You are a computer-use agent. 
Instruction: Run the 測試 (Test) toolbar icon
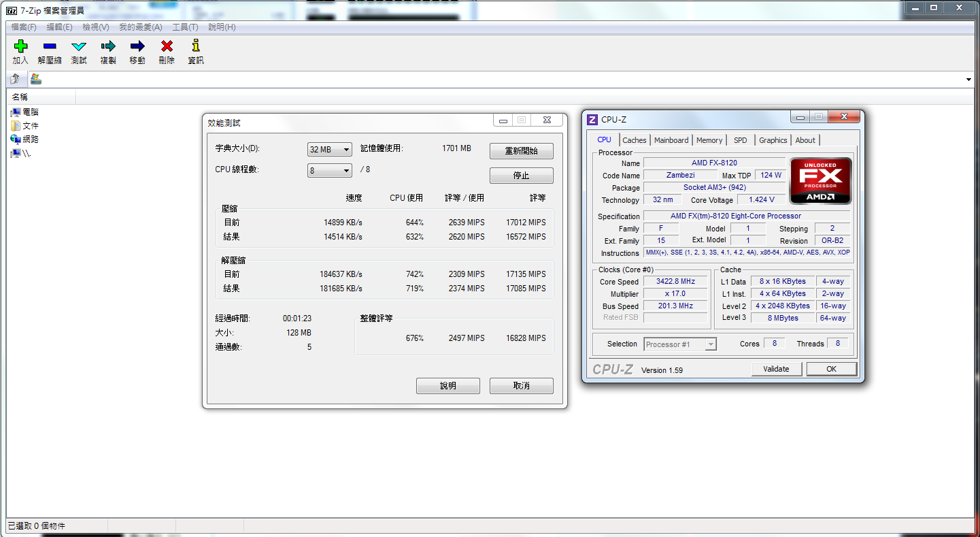coord(79,46)
